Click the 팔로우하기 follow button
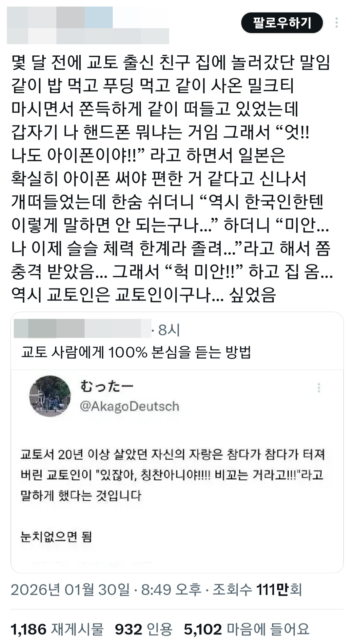 click(282, 23)
